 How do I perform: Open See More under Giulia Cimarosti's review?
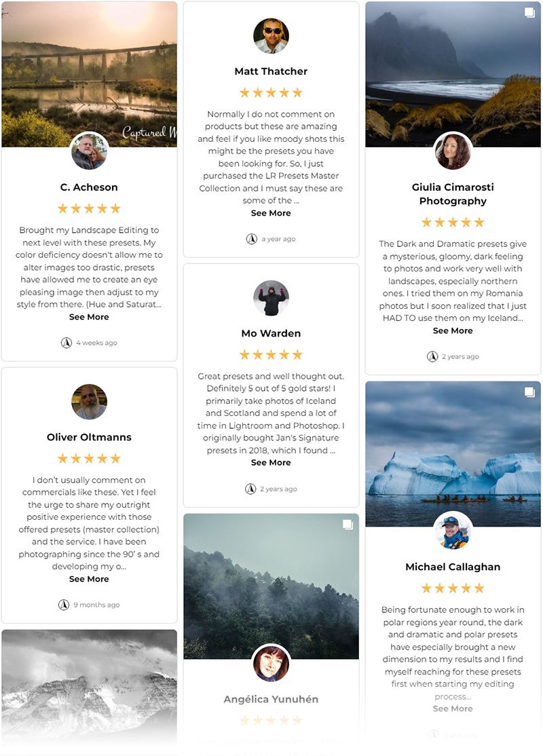pos(453,330)
